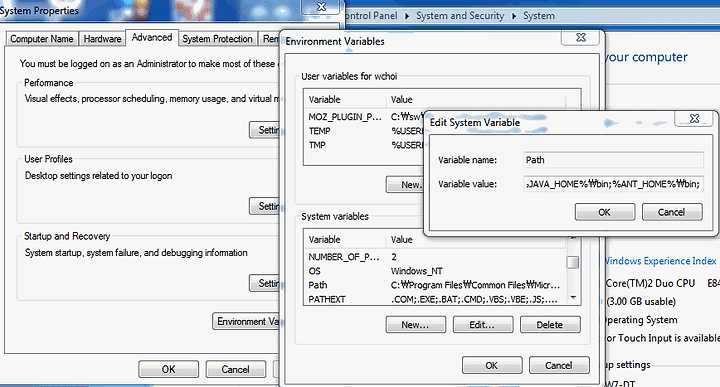Cancel the Environment Variables window

(559, 365)
